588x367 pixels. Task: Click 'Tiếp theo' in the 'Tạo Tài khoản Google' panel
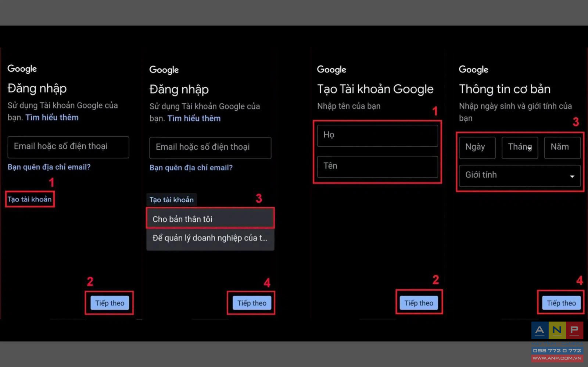coord(419,303)
